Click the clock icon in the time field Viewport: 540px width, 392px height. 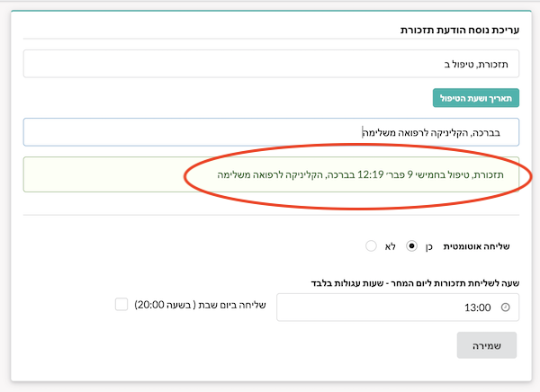tap(505, 307)
